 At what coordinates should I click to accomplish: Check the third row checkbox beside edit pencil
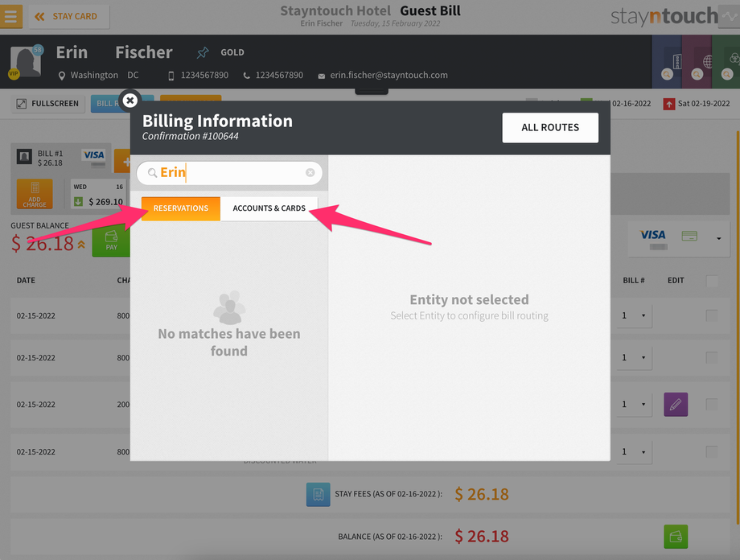pos(712,404)
